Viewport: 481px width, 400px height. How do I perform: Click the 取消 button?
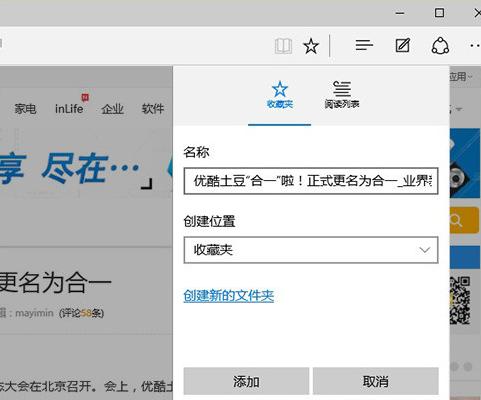coord(376,381)
